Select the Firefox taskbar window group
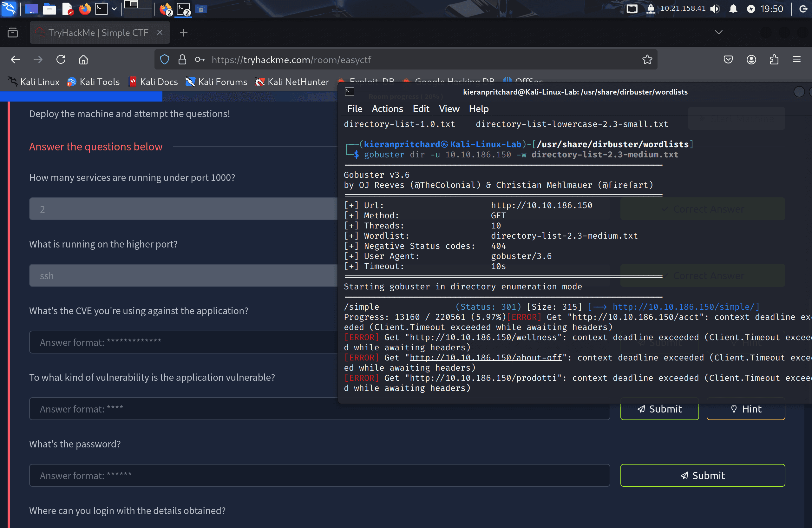 [166, 9]
